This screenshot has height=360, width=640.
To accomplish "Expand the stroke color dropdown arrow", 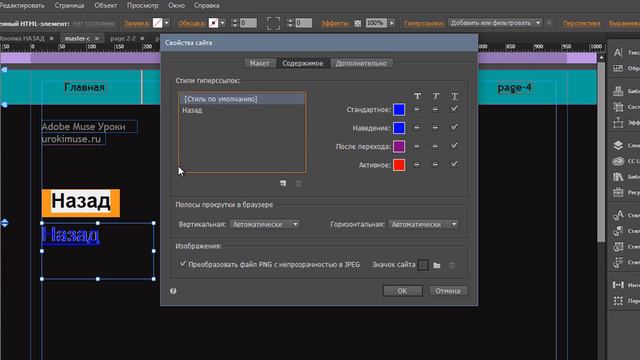I will point(222,23).
